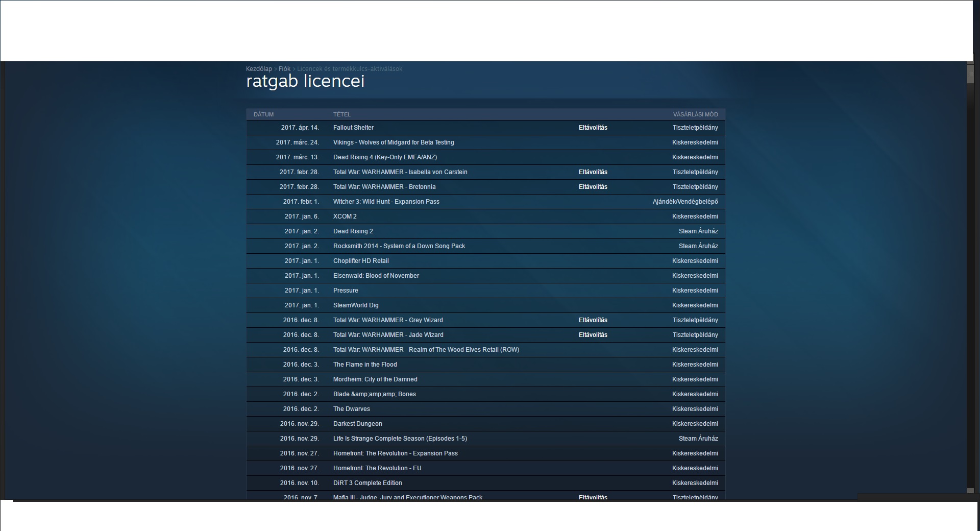980x531 pixels.
Task: Click the 'ratgab licencei' page title
Action: (305, 81)
